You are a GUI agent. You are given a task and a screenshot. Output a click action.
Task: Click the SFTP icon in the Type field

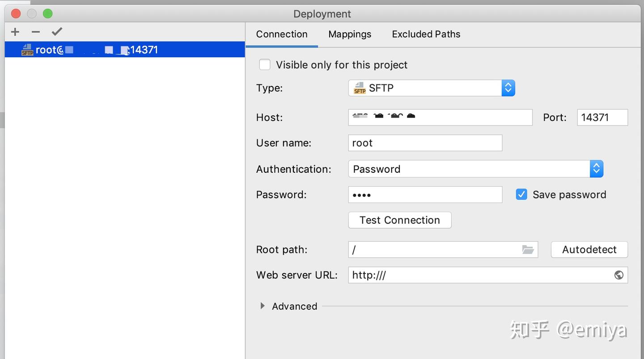coord(360,88)
